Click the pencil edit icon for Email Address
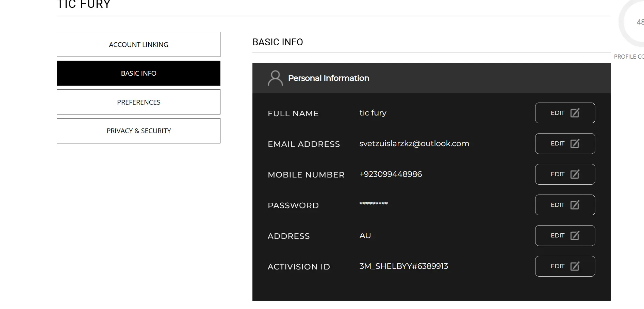 pos(575,143)
